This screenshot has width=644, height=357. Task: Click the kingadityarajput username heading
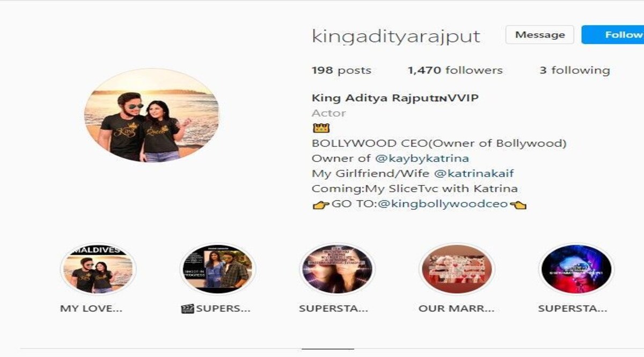[396, 36]
